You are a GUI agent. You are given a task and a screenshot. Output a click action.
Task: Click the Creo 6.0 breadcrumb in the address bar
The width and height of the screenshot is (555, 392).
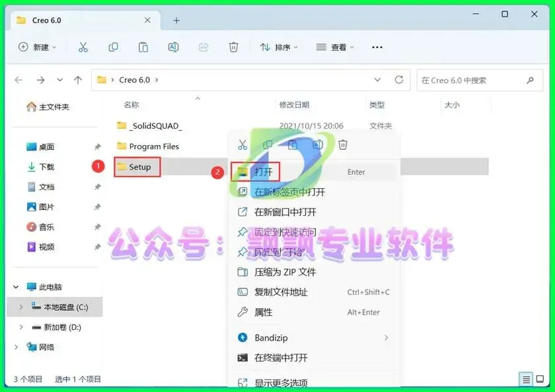tap(135, 80)
